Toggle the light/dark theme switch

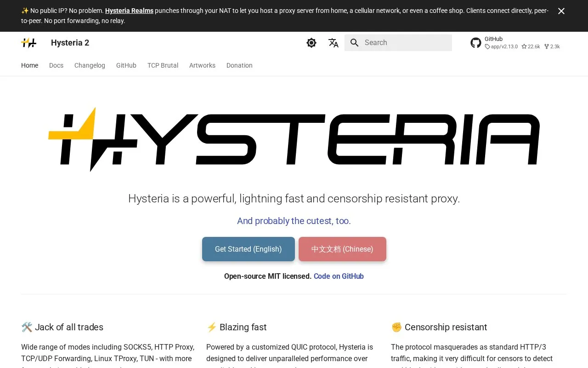[x=311, y=43]
